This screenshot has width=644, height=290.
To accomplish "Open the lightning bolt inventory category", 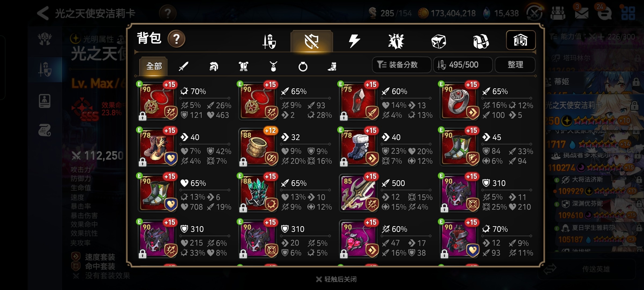I will pos(354,41).
